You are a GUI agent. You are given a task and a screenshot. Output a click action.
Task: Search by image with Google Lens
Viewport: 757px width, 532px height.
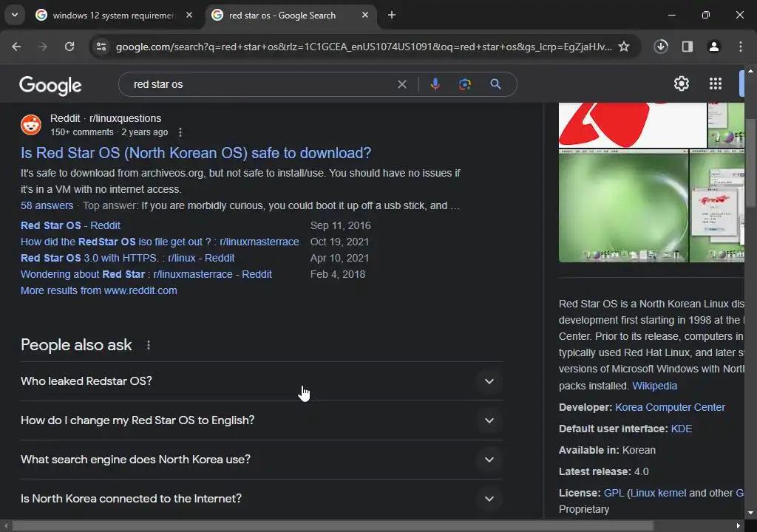464,84
